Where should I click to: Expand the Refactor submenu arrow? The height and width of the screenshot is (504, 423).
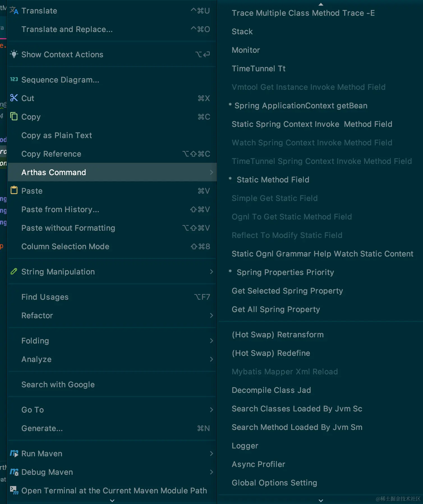[x=211, y=315]
